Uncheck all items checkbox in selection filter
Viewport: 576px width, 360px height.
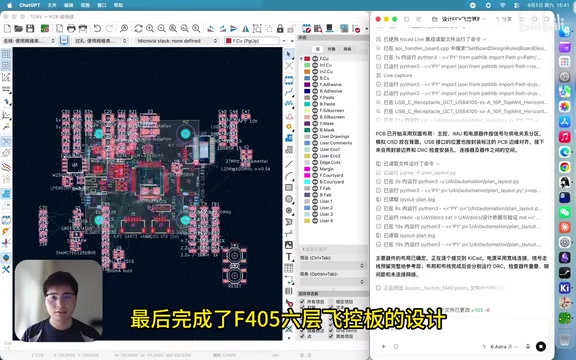302,302
